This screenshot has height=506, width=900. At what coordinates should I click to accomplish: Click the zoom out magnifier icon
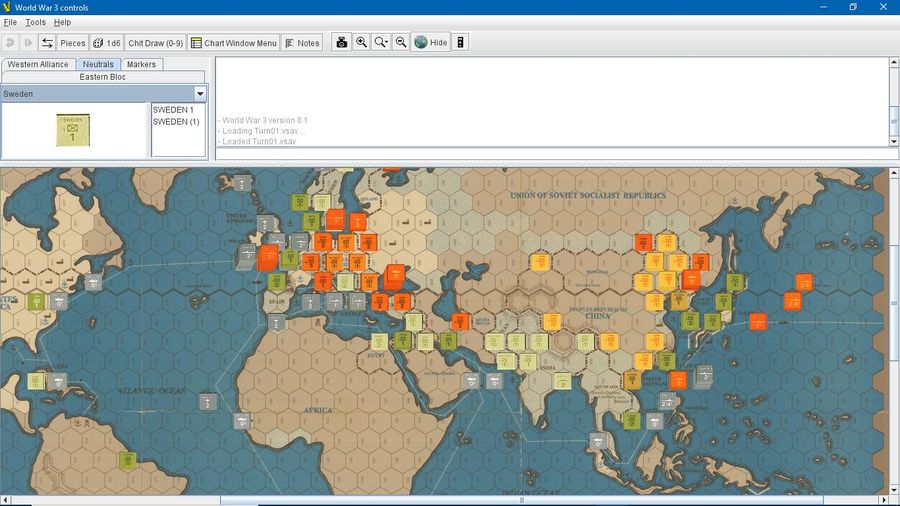click(401, 42)
